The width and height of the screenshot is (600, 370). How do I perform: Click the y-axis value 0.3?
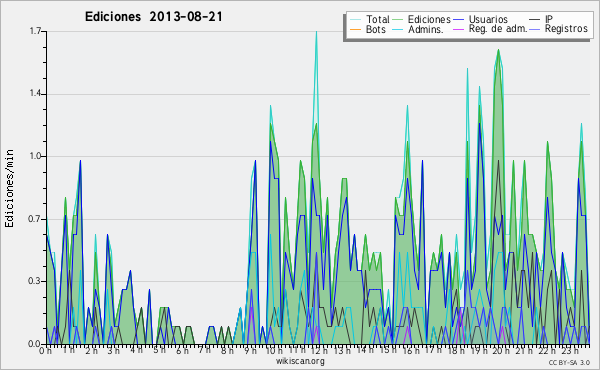[x=35, y=281]
